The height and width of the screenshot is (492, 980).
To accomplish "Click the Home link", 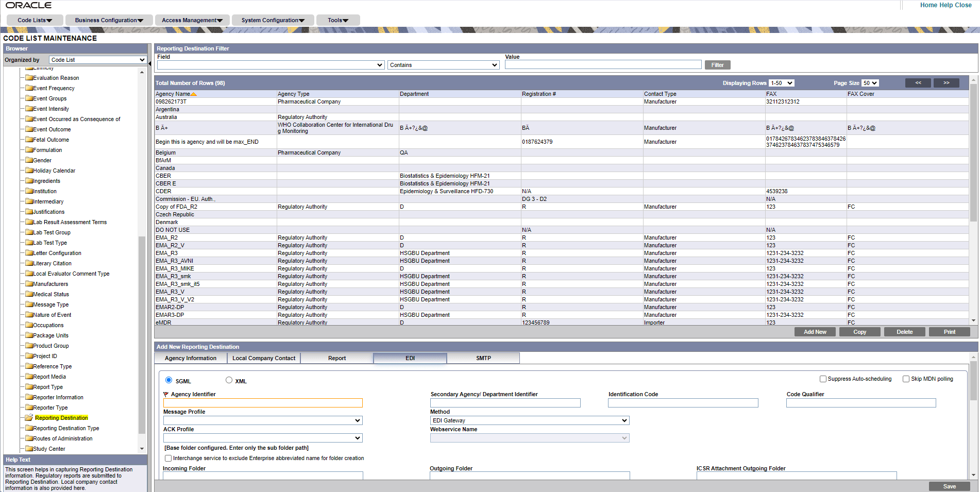I will [929, 5].
